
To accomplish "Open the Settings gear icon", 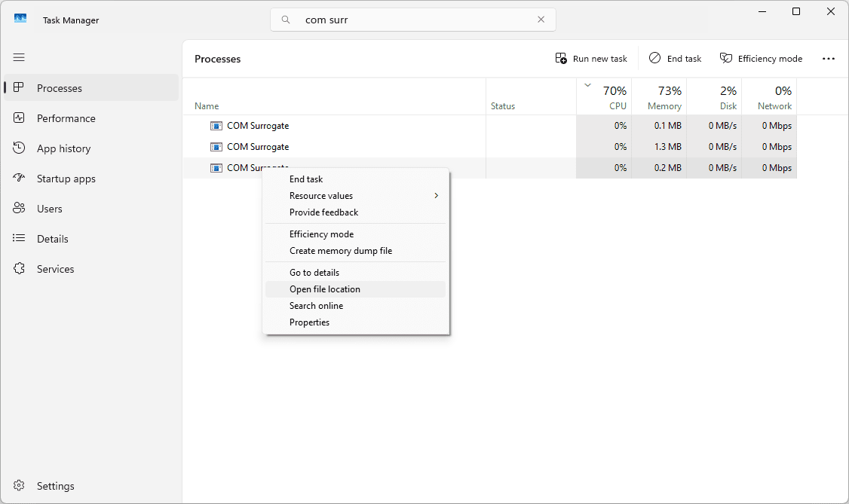I will click(19, 486).
